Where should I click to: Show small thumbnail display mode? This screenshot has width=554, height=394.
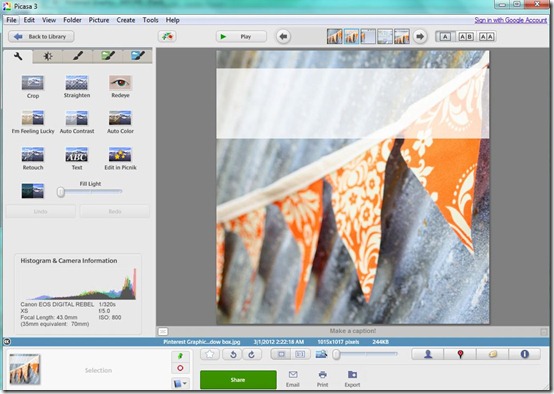point(281,354)
